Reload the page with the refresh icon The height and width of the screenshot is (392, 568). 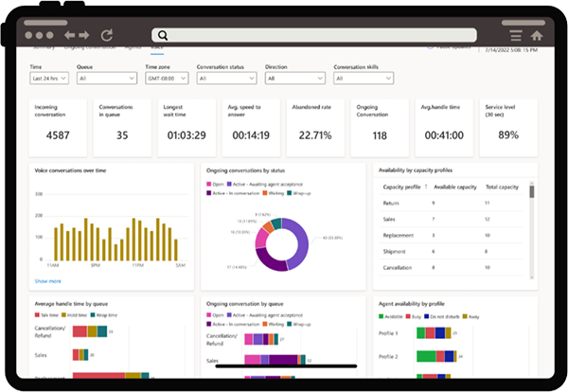click(106, 35)
